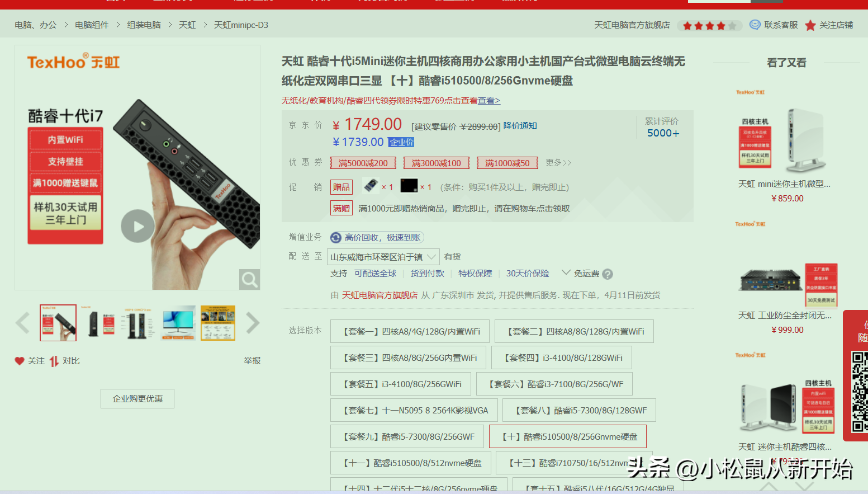Click the 免运费 help question icon
Image resolution: width=868 pixels, height=494 pixels.
pyautogui.click(x=608, y=274)
